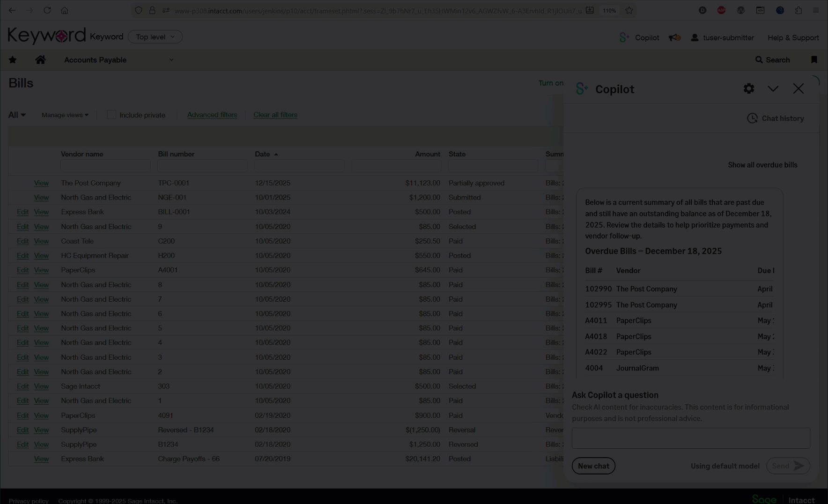Select bill A4018 PaperClips row in Copilot
The width and height of the screenshot is (828, 504).
[680, 336]
